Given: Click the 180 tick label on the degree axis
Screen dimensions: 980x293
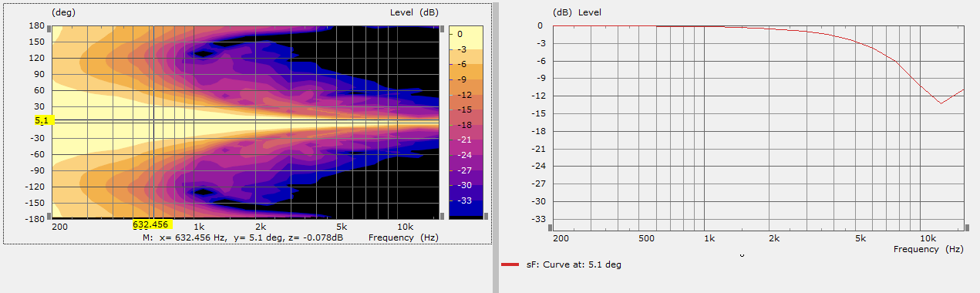Looking at the screenshot, I should tap(37, 25).
